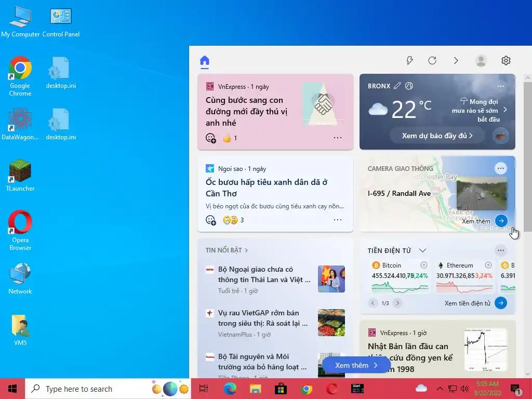Select Network desktop icon
The image size is (532, 399).
(x=20, y=278)
